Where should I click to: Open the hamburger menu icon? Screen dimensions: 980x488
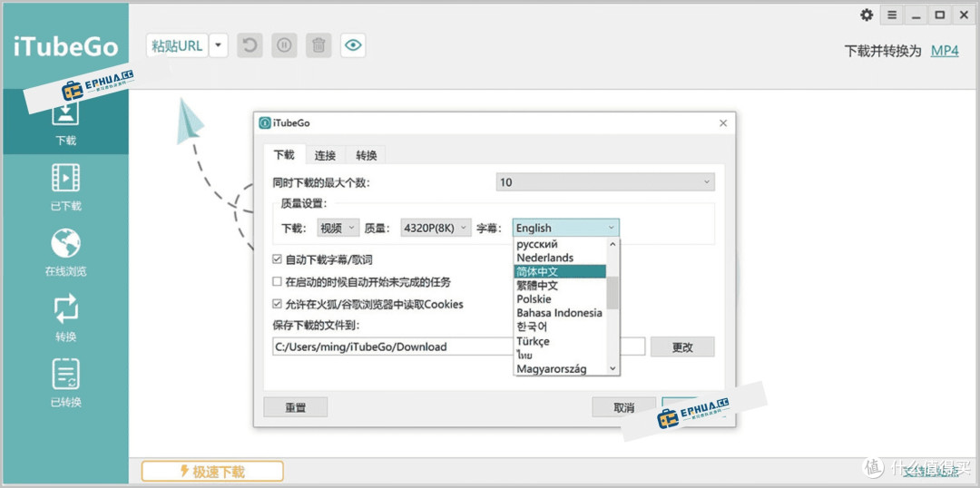point(892,15)
